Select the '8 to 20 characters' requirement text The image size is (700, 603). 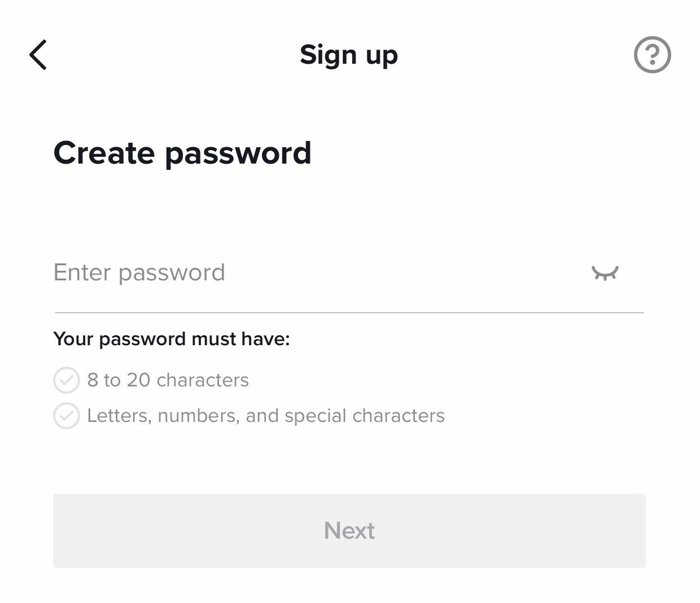[x=168, y=380]
